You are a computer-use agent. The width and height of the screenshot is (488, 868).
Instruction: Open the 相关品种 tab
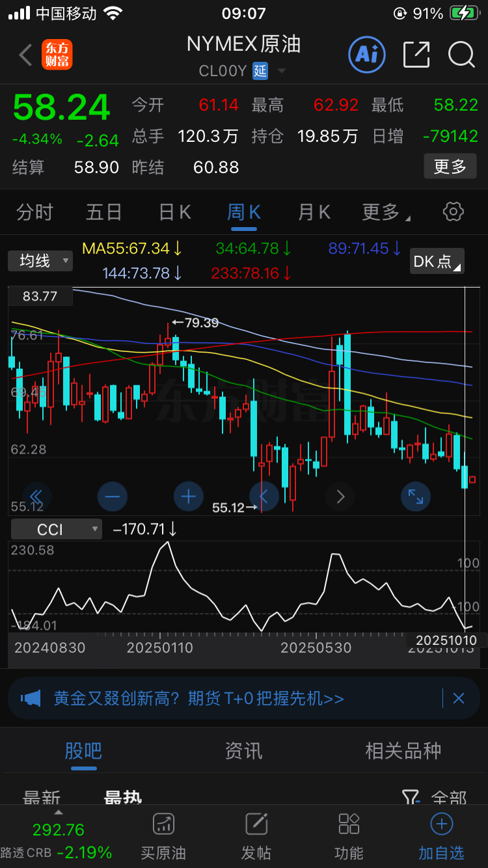[x=403, y=750]
